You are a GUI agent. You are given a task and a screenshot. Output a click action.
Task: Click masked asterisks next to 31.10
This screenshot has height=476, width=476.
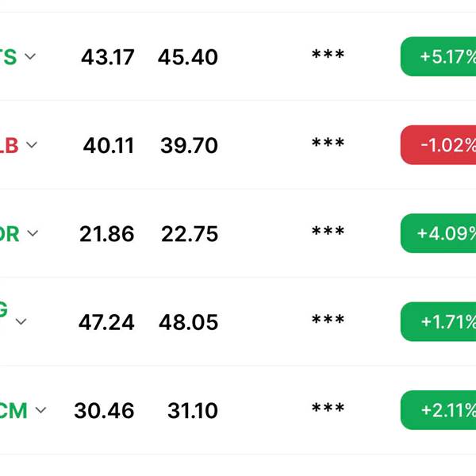328,409
